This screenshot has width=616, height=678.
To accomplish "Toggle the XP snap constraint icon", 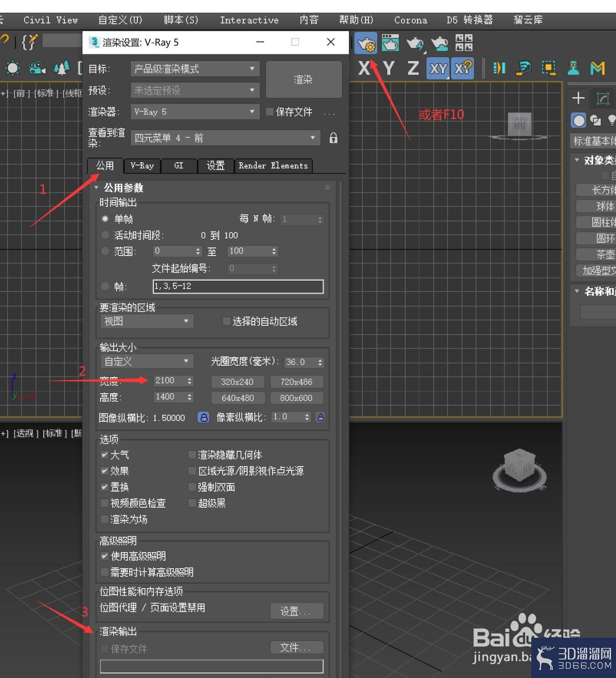I will (463, 68).
